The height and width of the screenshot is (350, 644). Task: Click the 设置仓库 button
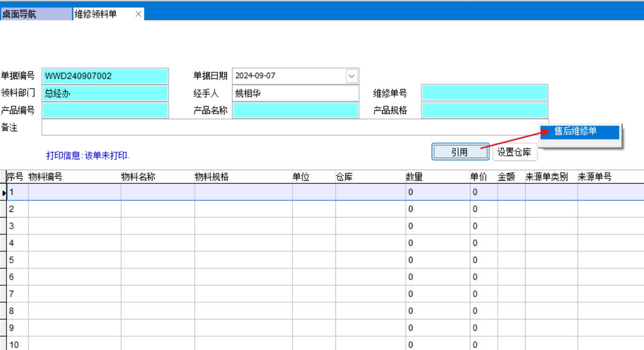click(514, 152)
